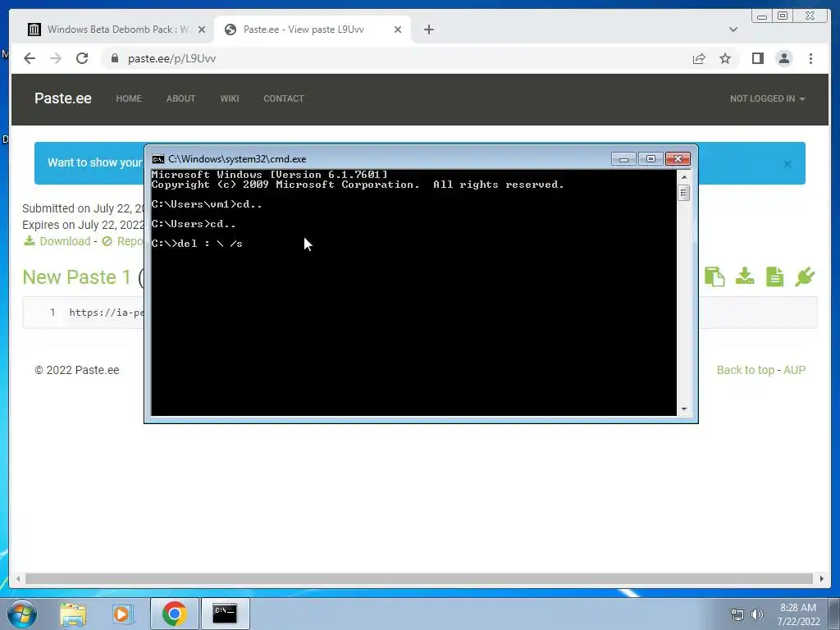Click the Report link beside Download

coord(123,241)
